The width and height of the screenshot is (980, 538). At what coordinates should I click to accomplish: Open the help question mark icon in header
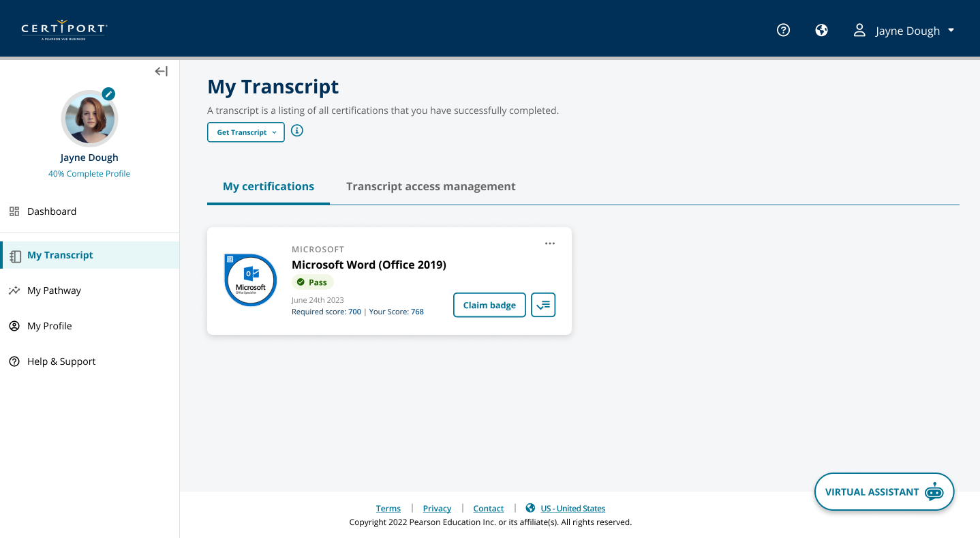784,30
